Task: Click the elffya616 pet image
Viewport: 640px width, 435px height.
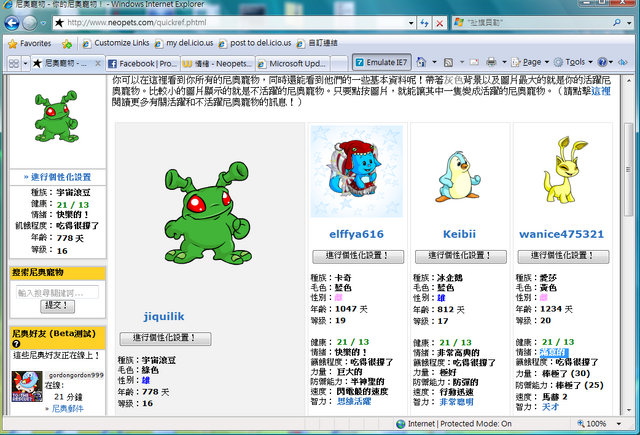Action: pyautogui.click(x=357, y=171)
